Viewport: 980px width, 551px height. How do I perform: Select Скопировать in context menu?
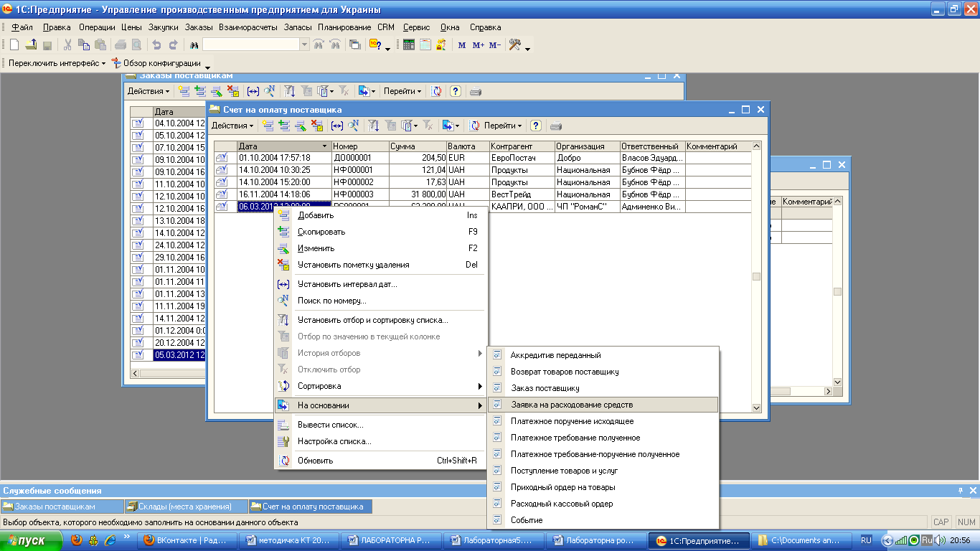(x=380, y=232)
